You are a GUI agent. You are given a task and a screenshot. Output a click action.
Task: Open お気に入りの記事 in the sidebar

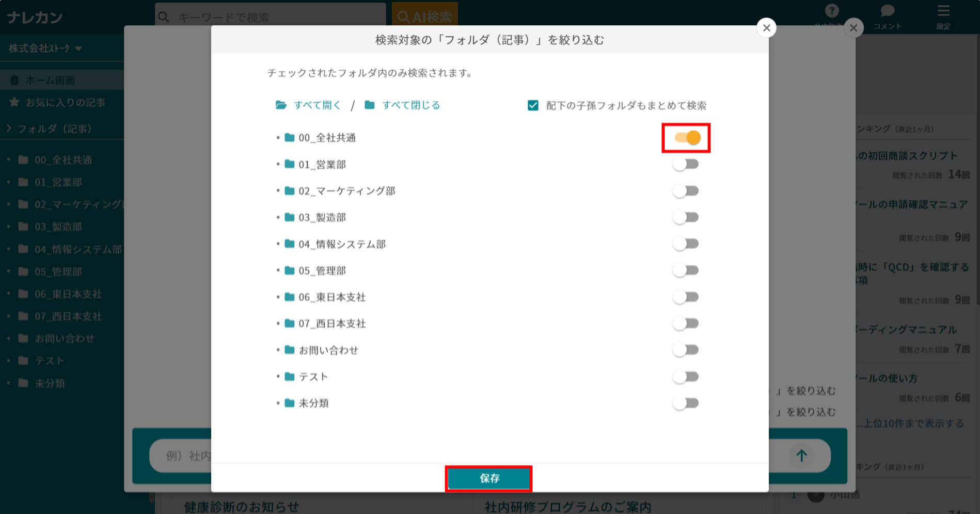coord(65,103)
